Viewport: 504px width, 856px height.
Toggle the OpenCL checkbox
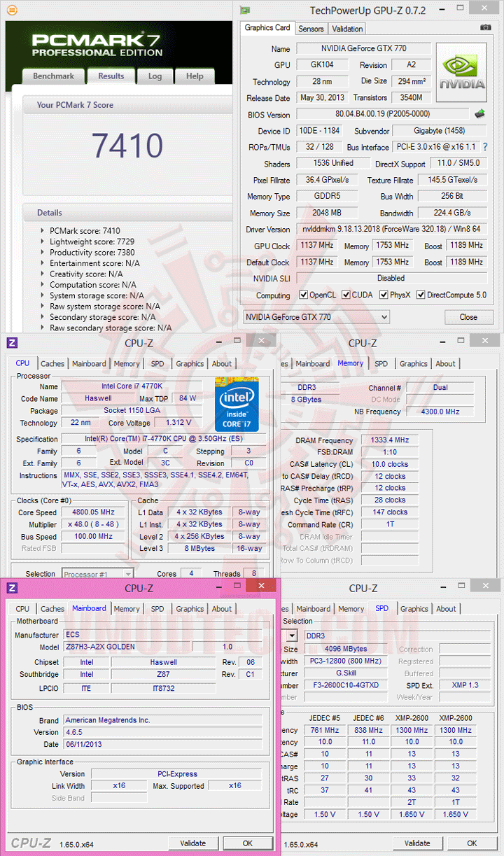tap(303, 295)
